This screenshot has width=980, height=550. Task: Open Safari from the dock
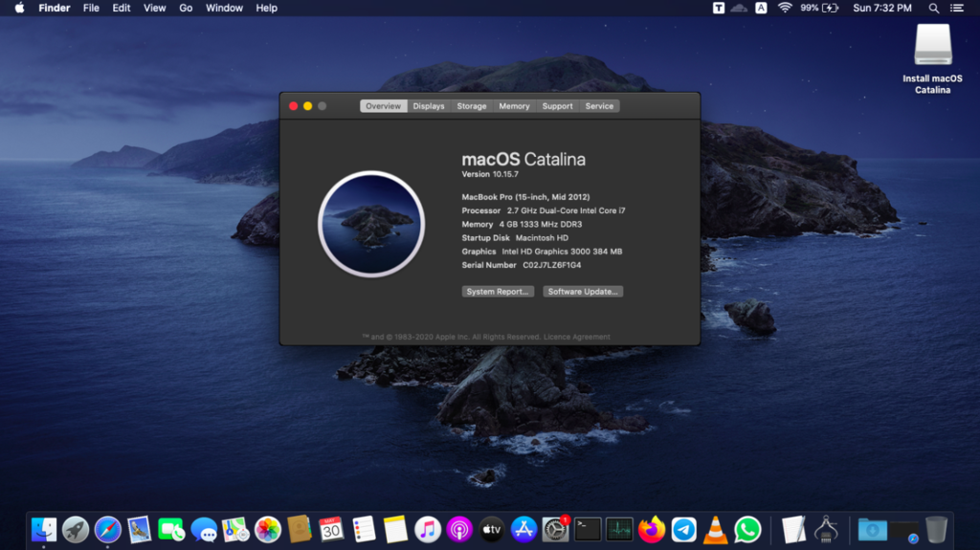tap(108, 529)
